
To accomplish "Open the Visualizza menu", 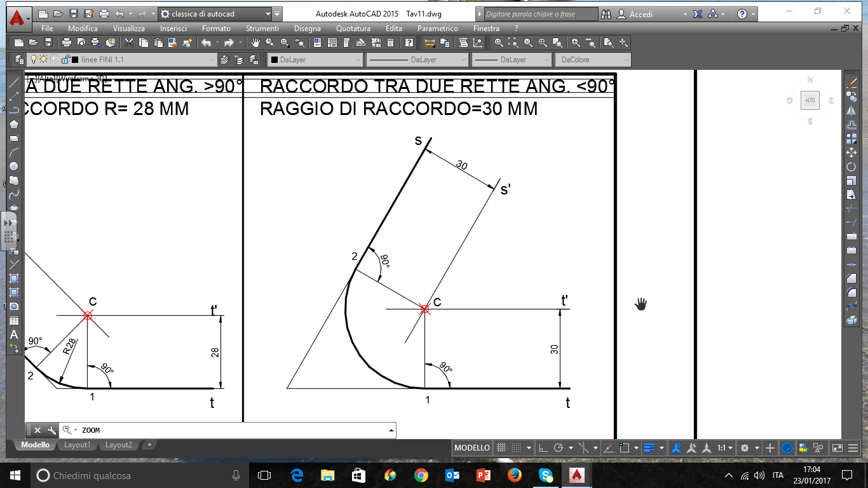I will coord(129,29).
